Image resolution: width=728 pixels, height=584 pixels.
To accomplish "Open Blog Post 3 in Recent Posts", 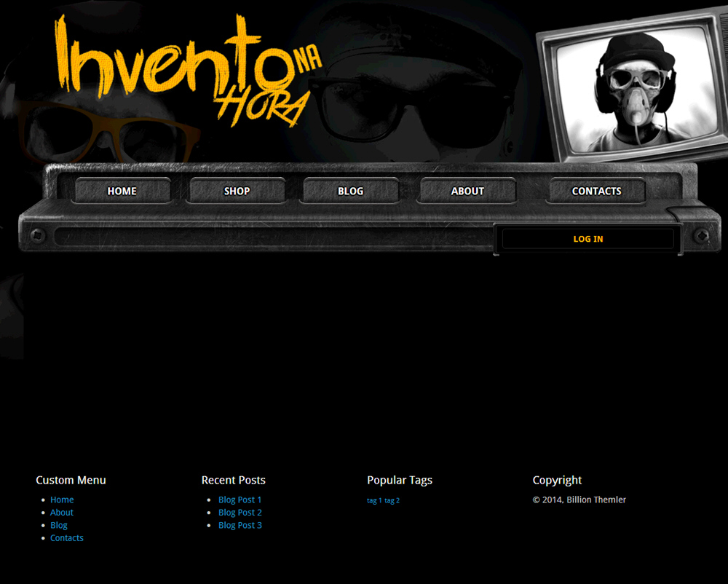I will point(240,525).
